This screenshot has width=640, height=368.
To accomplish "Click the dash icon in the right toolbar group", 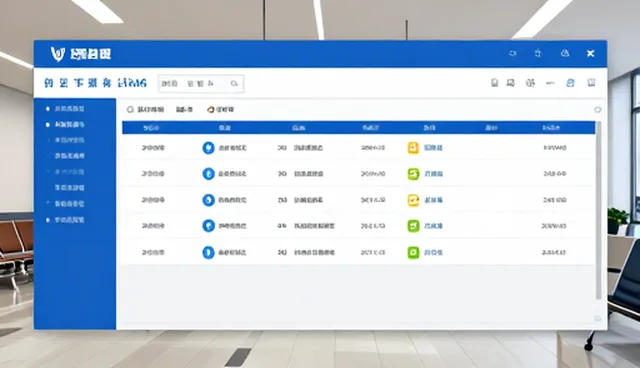I will coord(550,83).
